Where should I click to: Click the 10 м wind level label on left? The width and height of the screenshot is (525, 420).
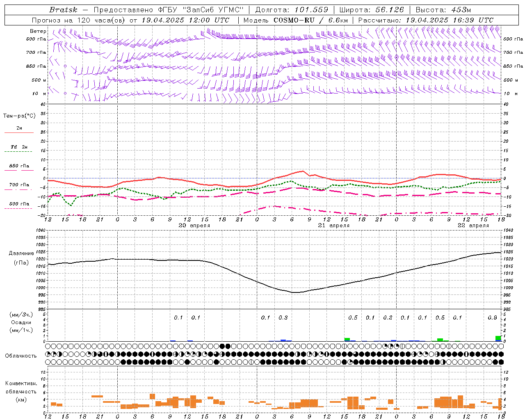click(39, 94)
